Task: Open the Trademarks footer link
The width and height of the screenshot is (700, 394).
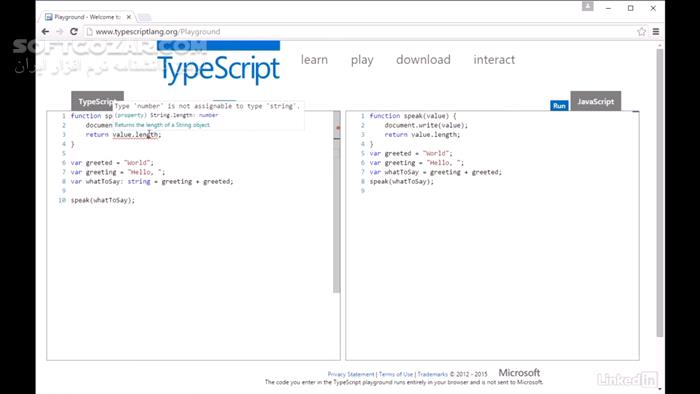Action: tap(433, 374)
